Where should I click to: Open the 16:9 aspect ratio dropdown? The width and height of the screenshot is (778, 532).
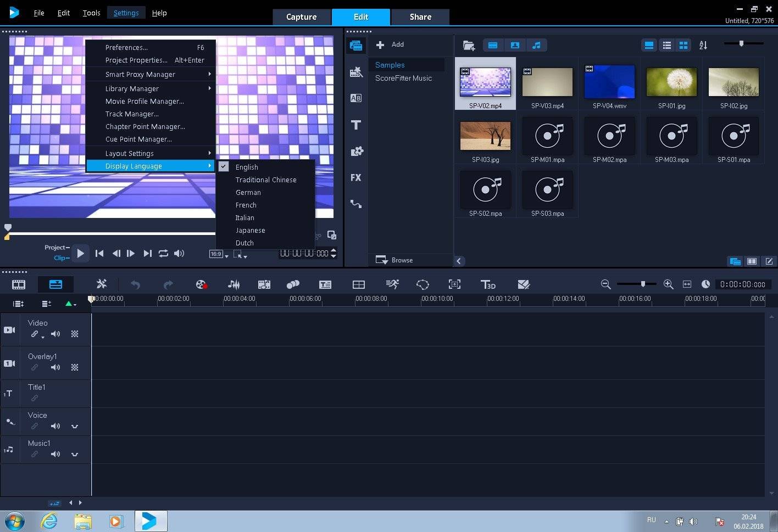(218, 254)
